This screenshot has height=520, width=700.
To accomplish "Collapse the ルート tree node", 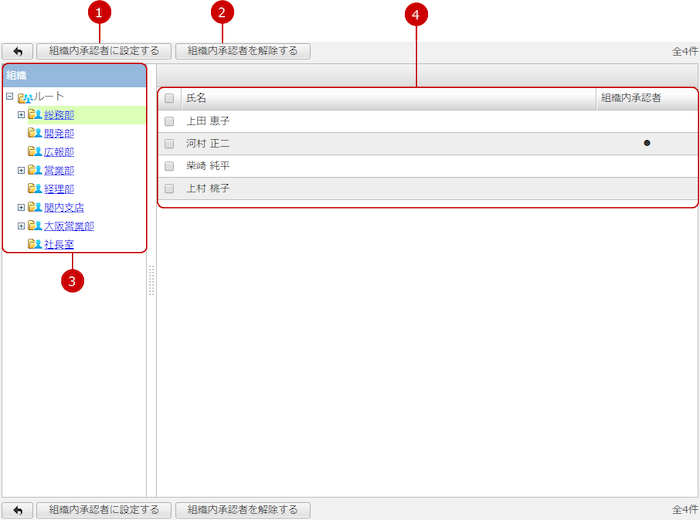I will [x=9, y=97].
